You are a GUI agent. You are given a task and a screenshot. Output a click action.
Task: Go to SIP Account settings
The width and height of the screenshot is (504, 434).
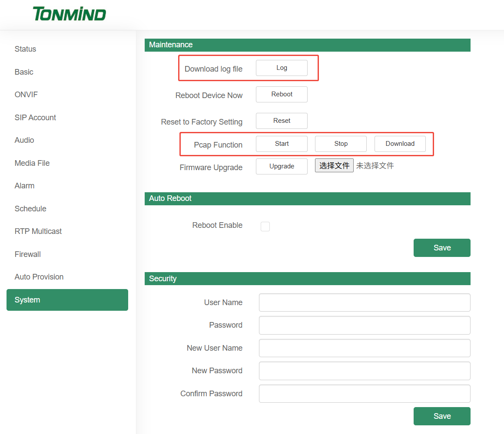35,118
